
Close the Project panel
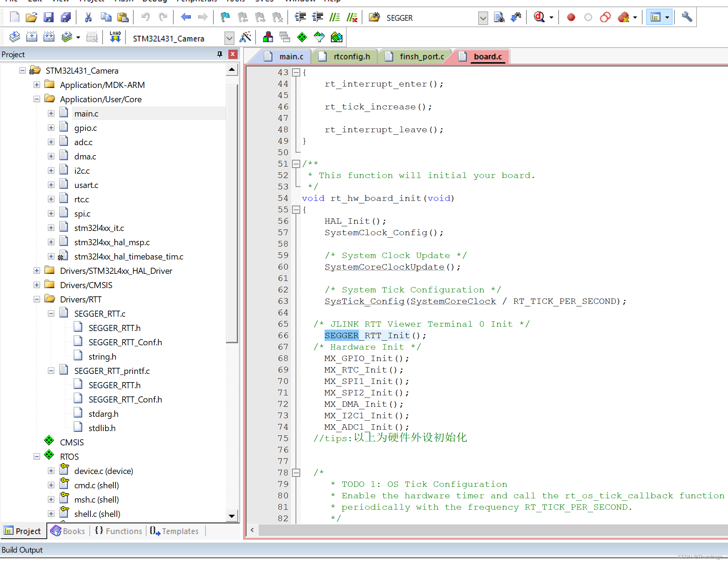point(233,54)
